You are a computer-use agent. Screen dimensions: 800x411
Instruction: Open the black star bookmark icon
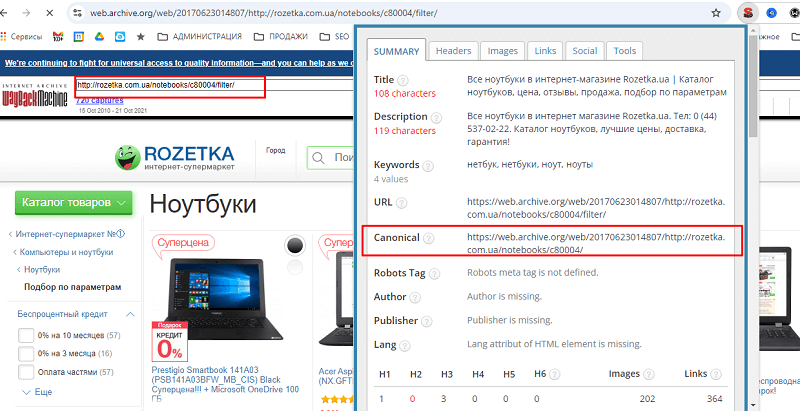(141, 37)
